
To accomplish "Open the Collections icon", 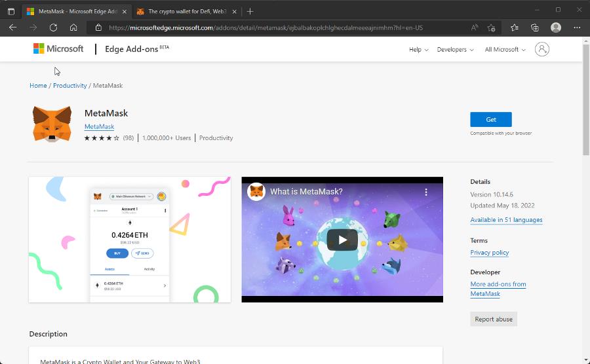I will tap(535, 27).
